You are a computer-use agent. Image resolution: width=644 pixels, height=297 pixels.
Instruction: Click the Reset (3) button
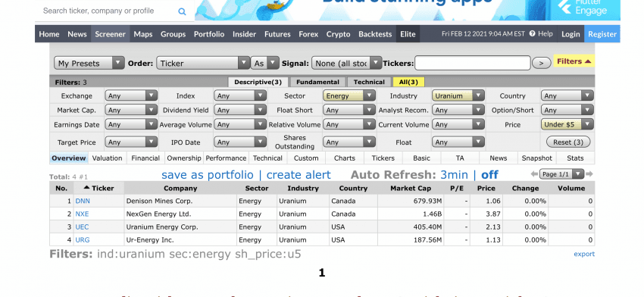tap(568, 142)
